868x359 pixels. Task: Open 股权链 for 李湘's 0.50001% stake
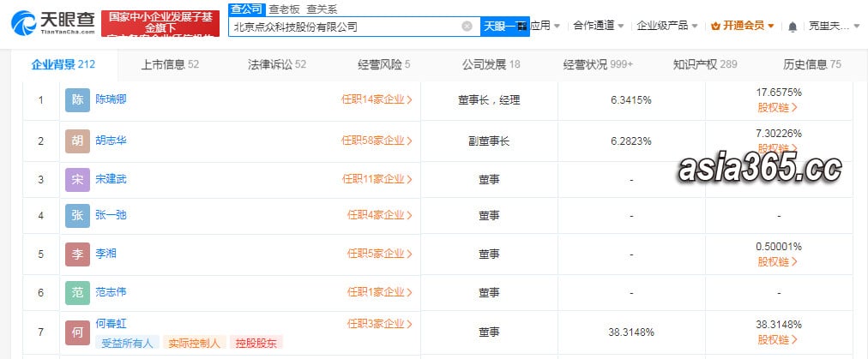(778, 261)
